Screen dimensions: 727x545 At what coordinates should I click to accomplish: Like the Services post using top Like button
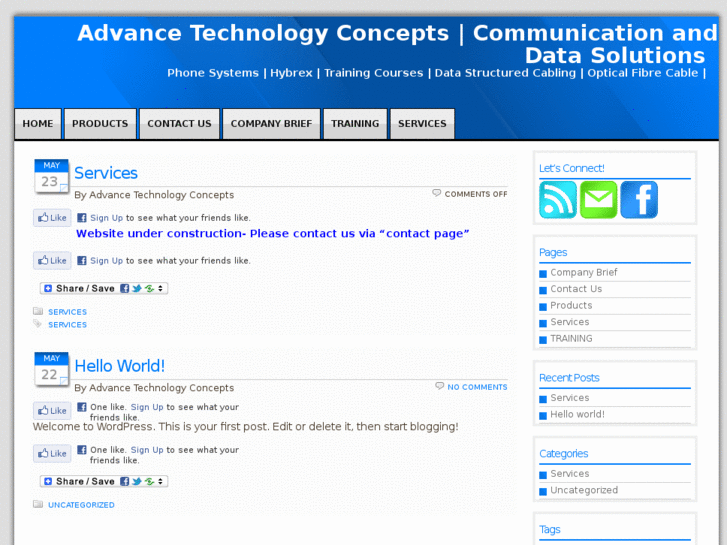[x=52, y=218]
